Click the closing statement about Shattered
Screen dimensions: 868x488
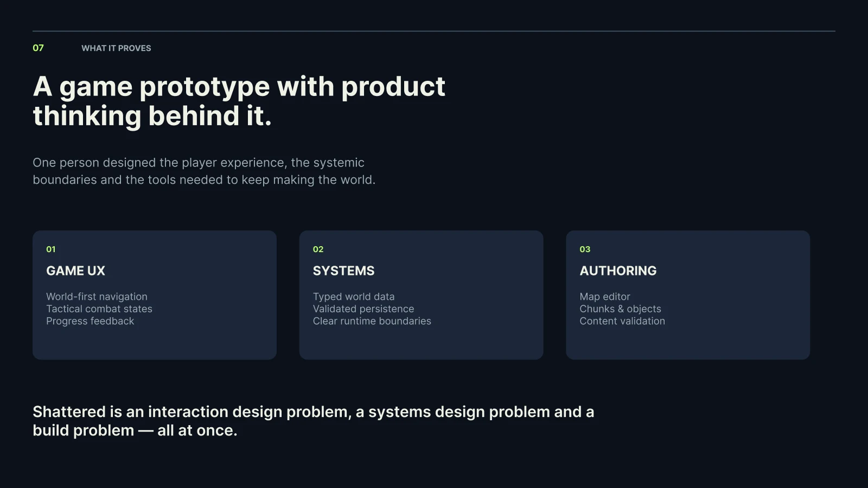point(314,421)
